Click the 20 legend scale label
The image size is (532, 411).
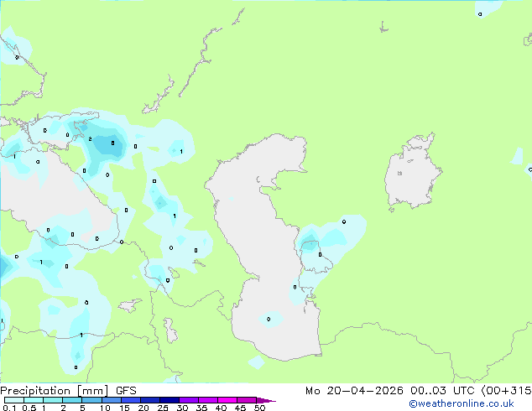click(x=143, y=408)
